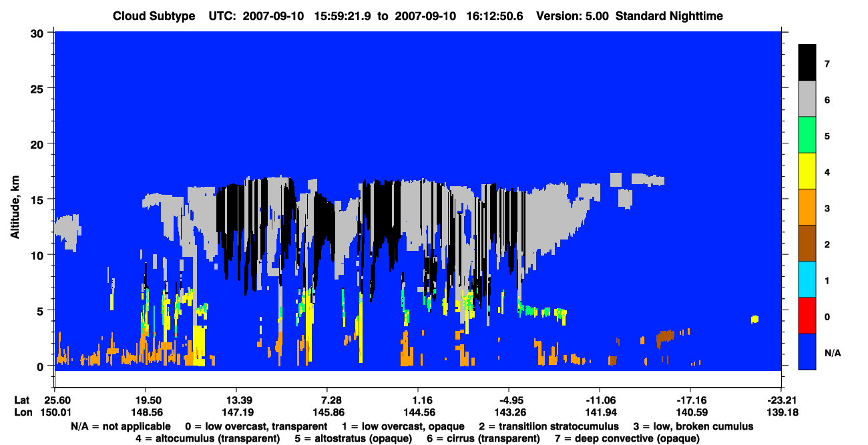Screen dimensions: 868x445
Task: Click '5 = altostratus (opaque)' legend text
Action: pos(355,438)
